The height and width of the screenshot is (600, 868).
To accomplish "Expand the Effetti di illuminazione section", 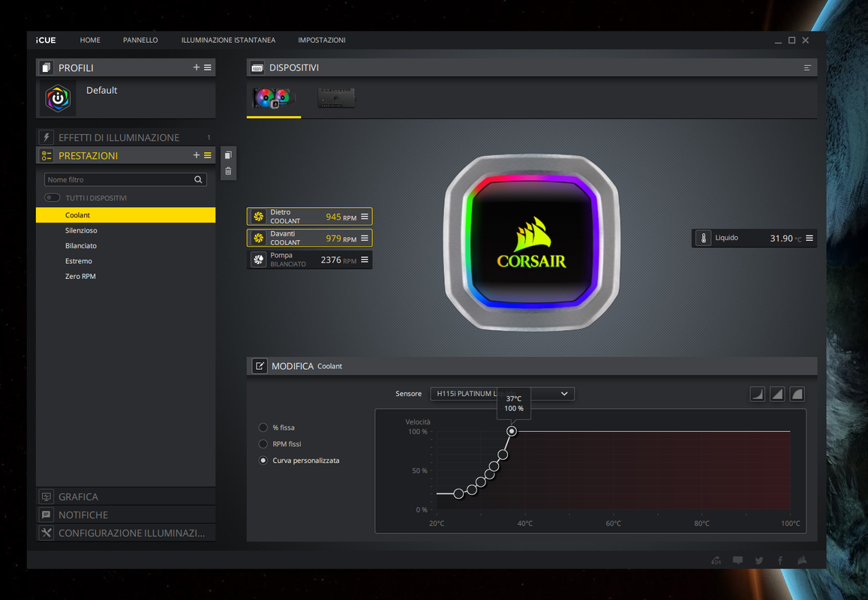I will pyautogui.click(x=125, y=137).
